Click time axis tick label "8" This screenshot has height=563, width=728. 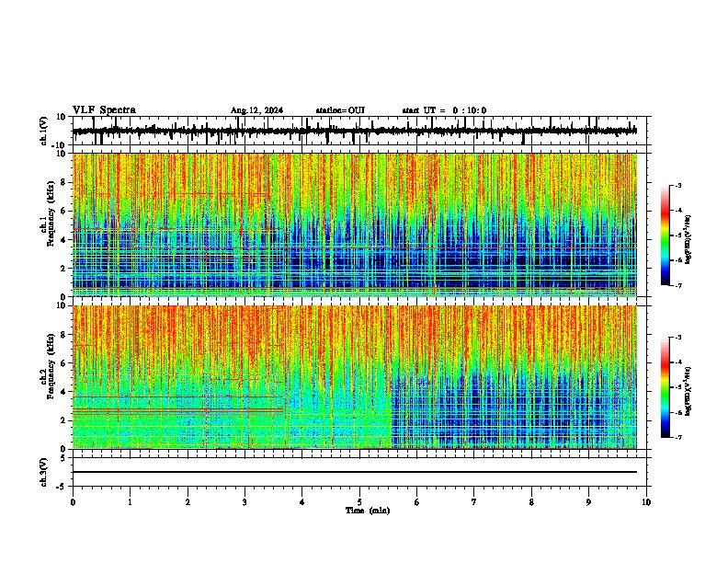531,502
